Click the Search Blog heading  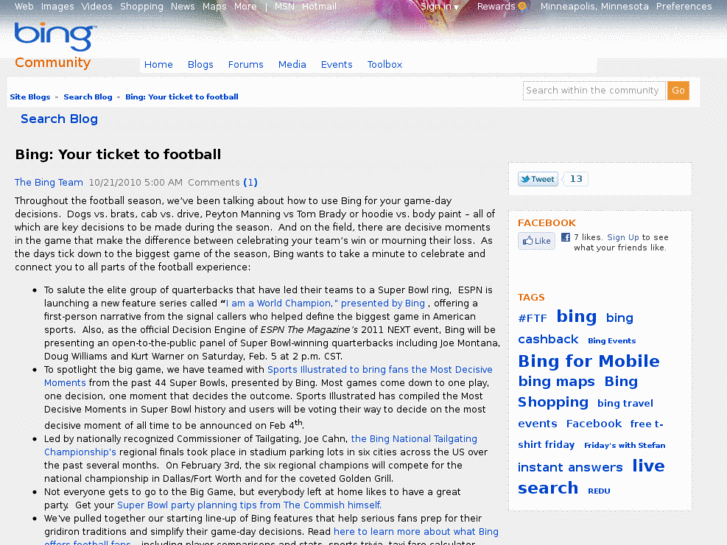(x=59, y=119)
